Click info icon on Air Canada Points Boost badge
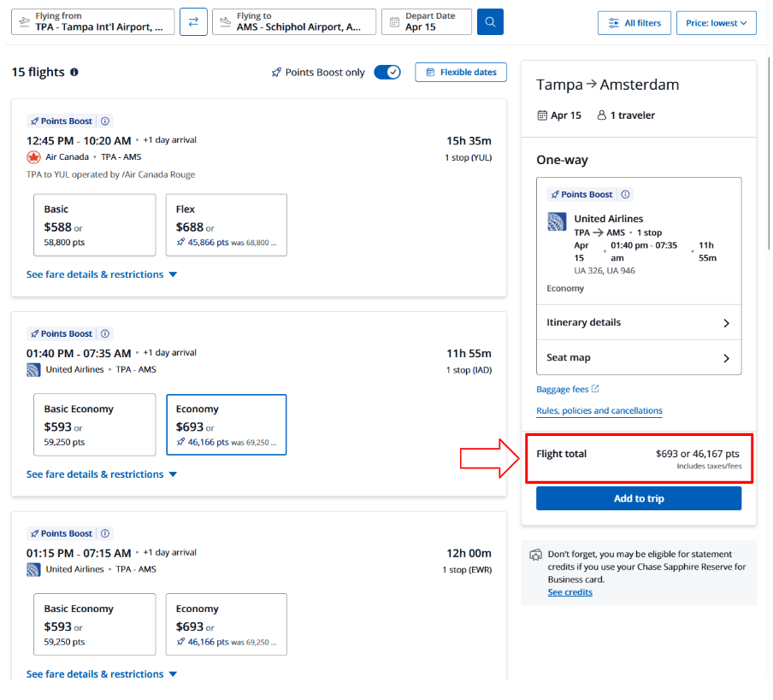The height and width of the screenshot is (700, 773). (105, 121)
